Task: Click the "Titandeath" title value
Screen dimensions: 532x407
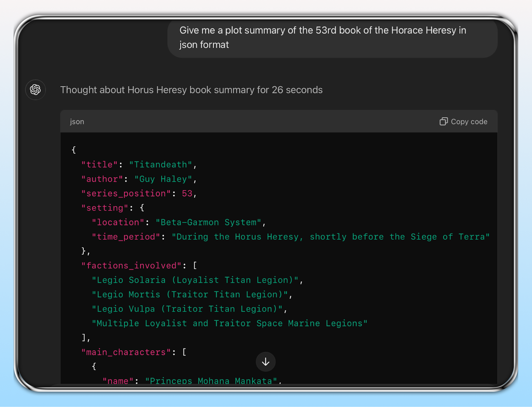Action: 160,165
